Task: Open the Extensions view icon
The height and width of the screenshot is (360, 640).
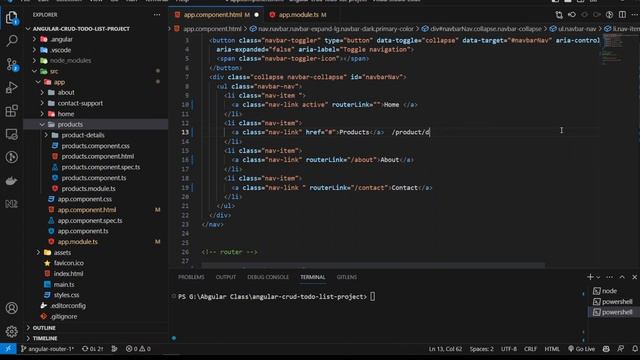Action: (11, 111)
